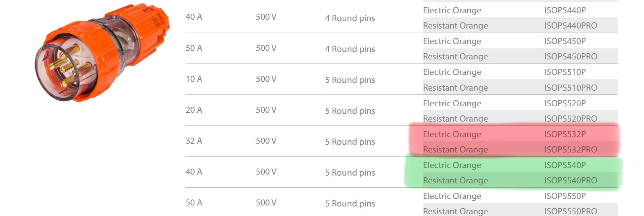Click part code ISOPS450PRO
644x216 pixels.
[x=571, y=56]
